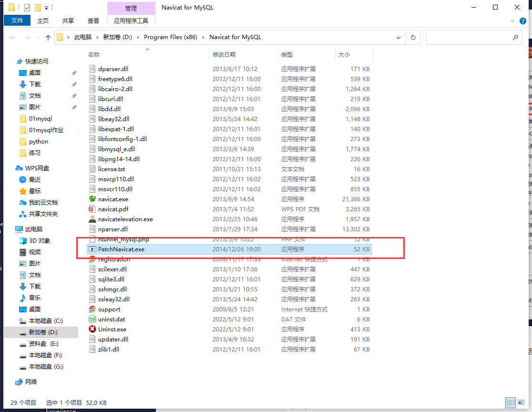Screen dimensions: 532x412
Task: Switch to large icons view layout
Action: (521, 402)
